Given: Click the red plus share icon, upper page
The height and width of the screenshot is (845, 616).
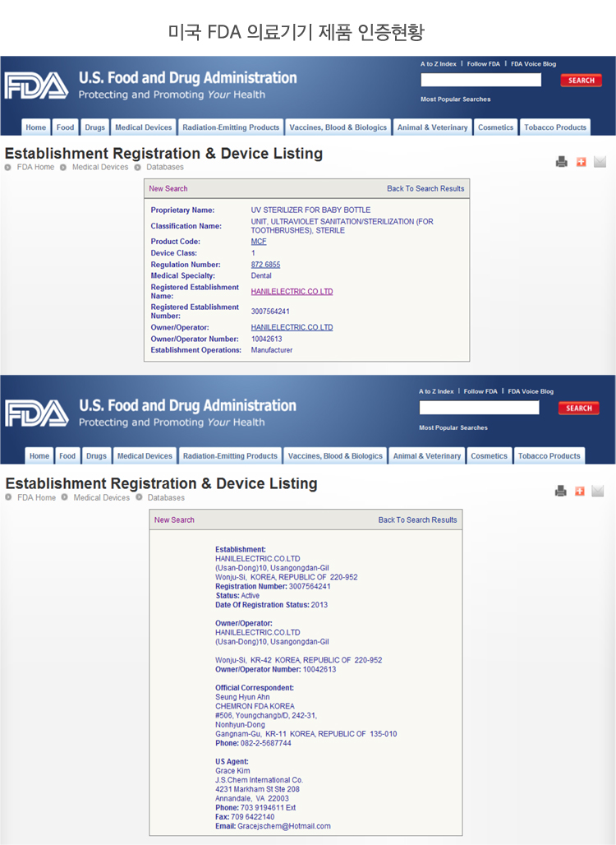Looking at the screenshot, I should coord(582,162).
